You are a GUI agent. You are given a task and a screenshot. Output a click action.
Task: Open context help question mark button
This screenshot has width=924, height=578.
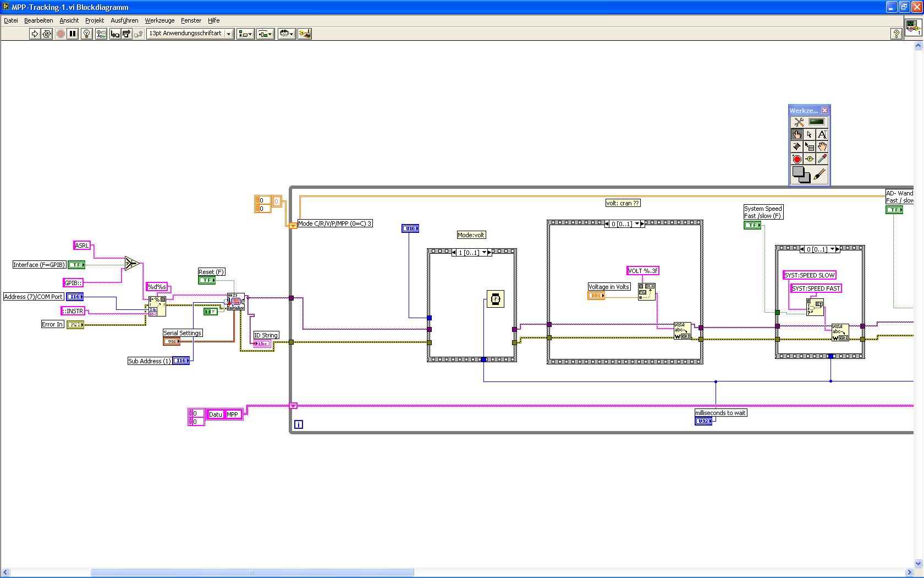(896, 34)
